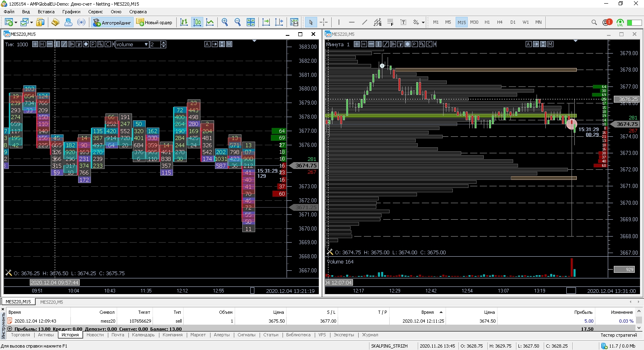Select the Fibonacci retracement tool
The height and width of the screenshot is (350, 644).
point(390,22)
